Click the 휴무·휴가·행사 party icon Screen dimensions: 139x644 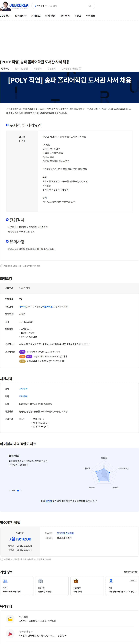click(x=10, y=634)
